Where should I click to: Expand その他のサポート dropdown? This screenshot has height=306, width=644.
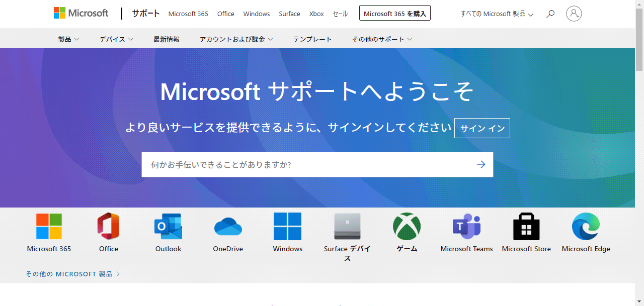click(x=382, y=39)
